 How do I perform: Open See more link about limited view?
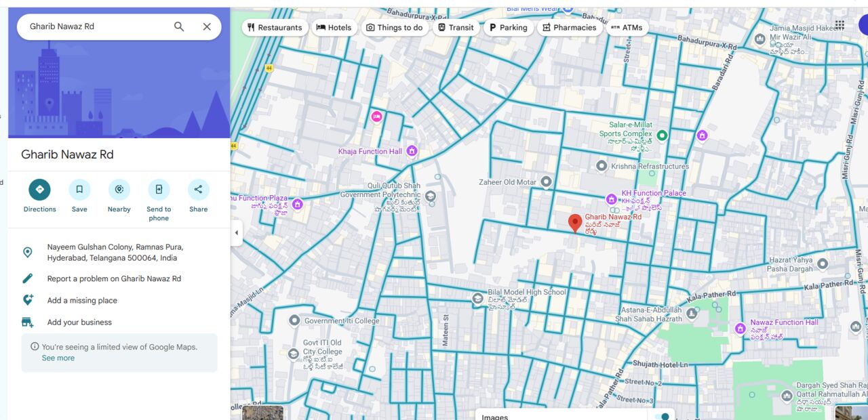point(58,358)
